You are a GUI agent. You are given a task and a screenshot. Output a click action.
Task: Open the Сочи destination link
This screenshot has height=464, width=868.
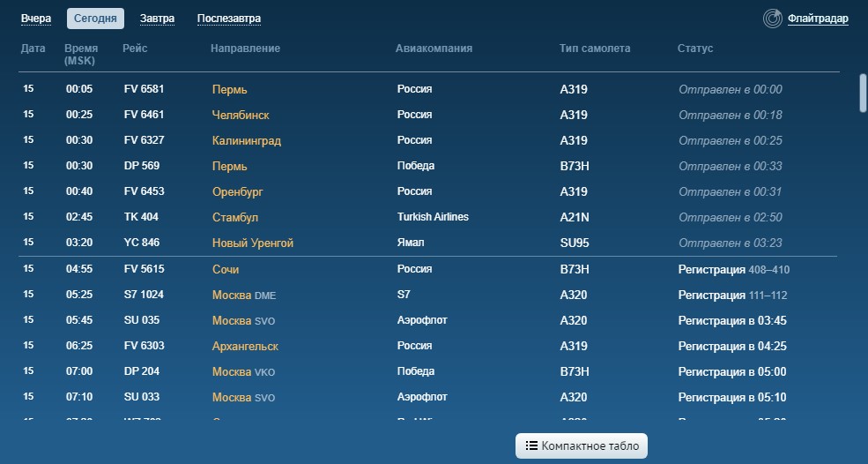(226, 269)
